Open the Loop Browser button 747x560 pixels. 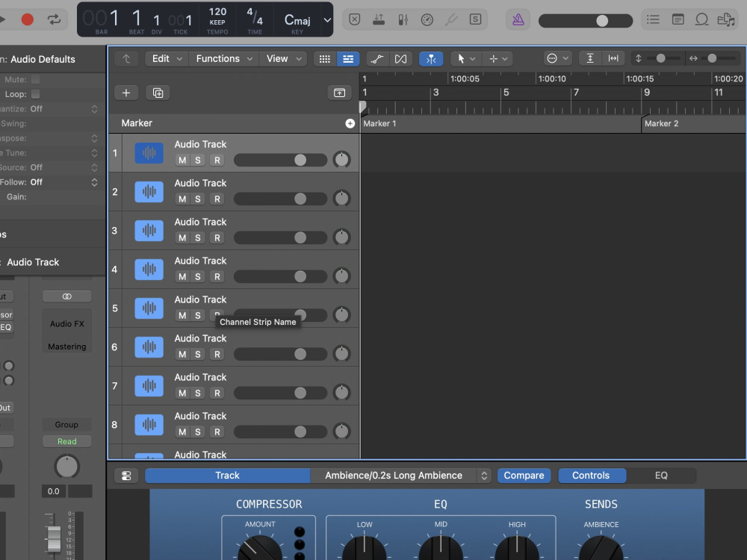[701, 19]
